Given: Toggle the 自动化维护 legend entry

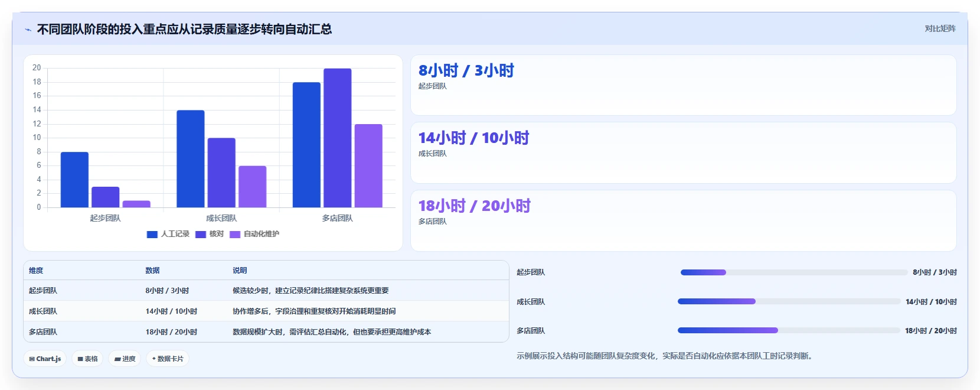Looking at the screenshot, I should [254, 234].
